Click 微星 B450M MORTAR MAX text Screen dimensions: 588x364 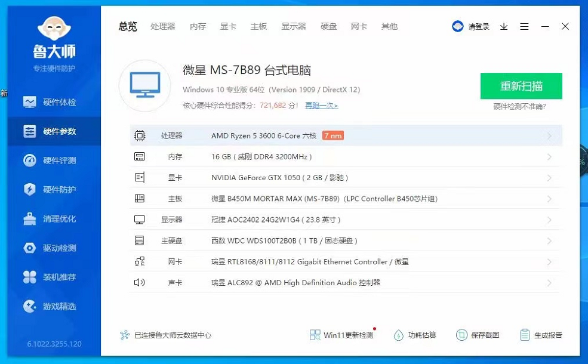[324, 199]
